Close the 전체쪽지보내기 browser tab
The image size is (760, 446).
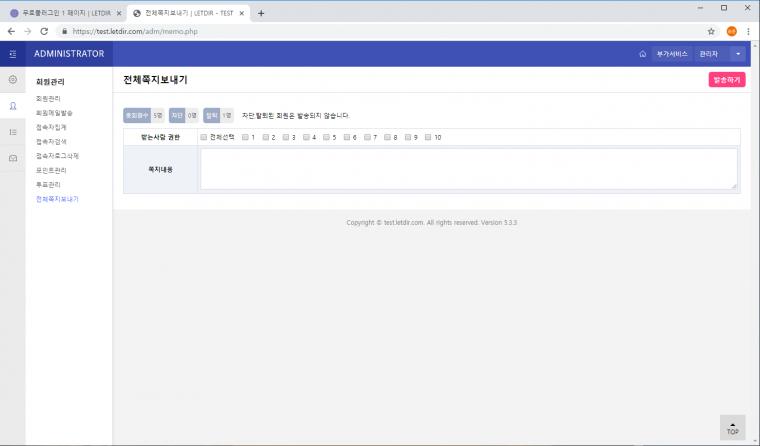tap(241, 14)
